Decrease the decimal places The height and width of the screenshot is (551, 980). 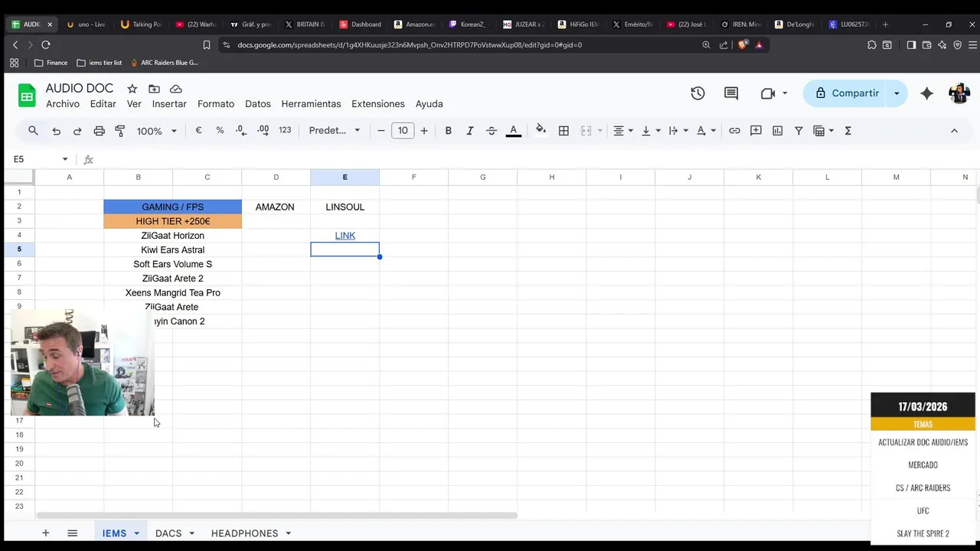241,131
